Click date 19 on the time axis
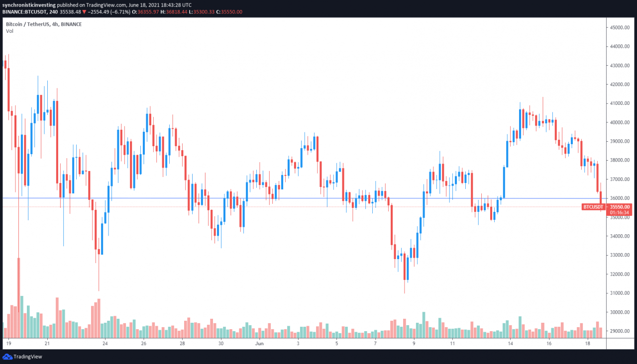The width and height of the screenshot is (637, 364). coord(8,343)
